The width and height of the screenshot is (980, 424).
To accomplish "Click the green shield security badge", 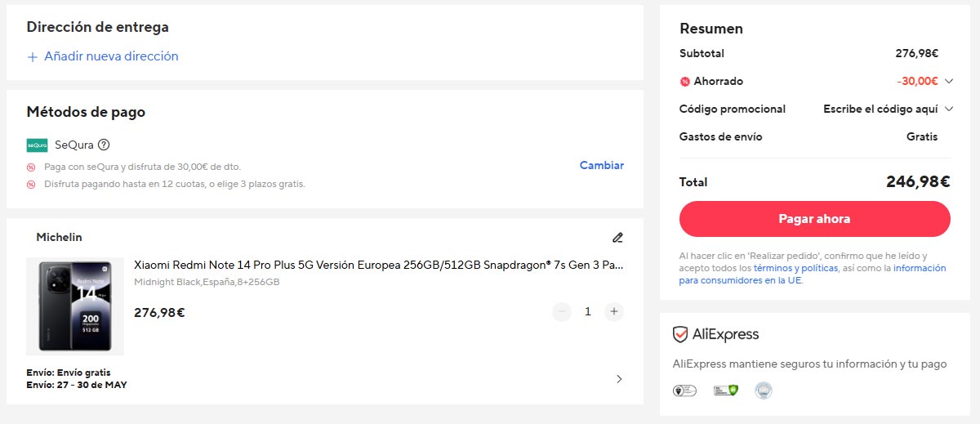I will point(726,391).
